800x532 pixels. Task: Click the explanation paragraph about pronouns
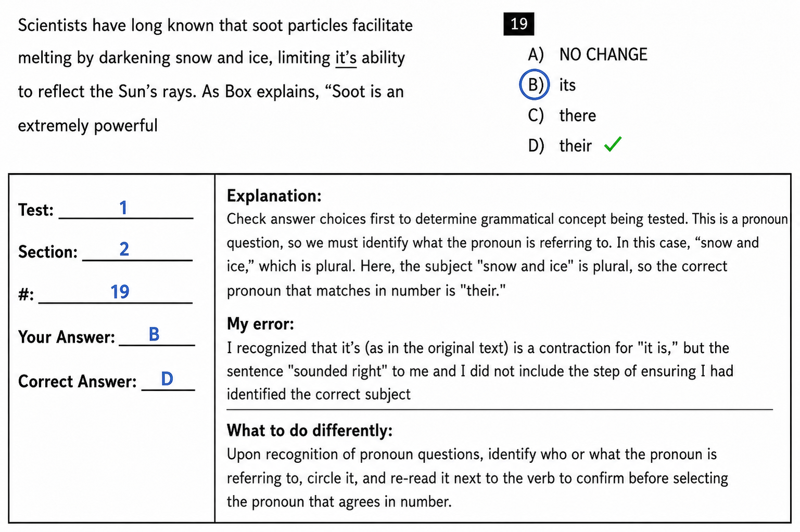[x=507, y=255]
